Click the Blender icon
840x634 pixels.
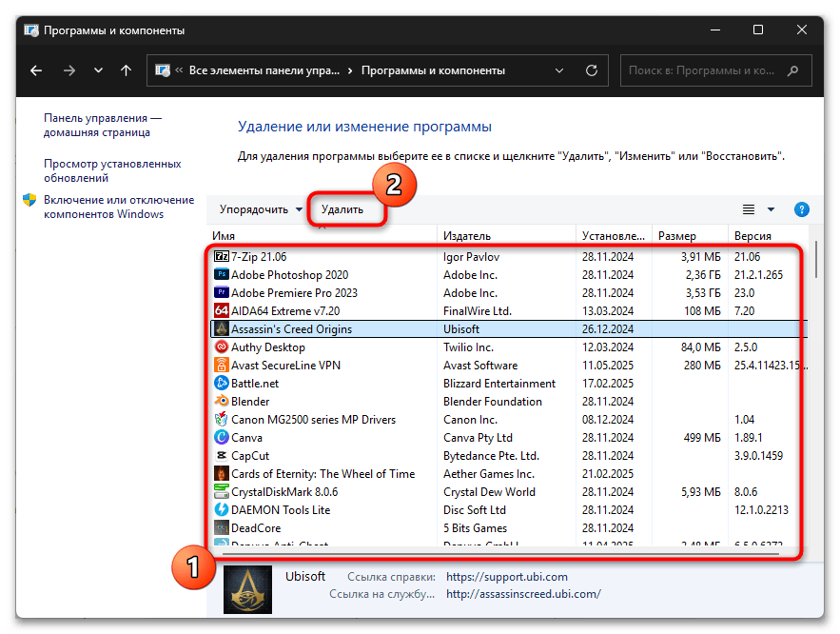coord(222,402)
